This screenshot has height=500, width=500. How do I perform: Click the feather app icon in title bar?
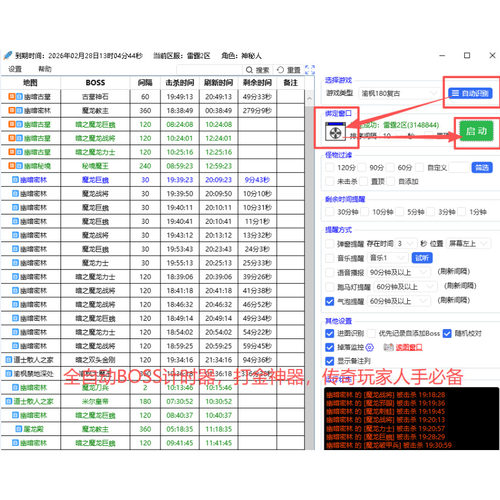pyautogui.click(x=8, y=55)
